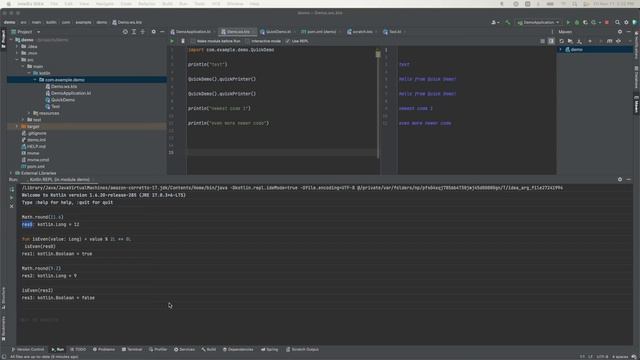Click Expand All icon in Project panel
This screenshot has width=640, height=360.
tap(134, 32)
